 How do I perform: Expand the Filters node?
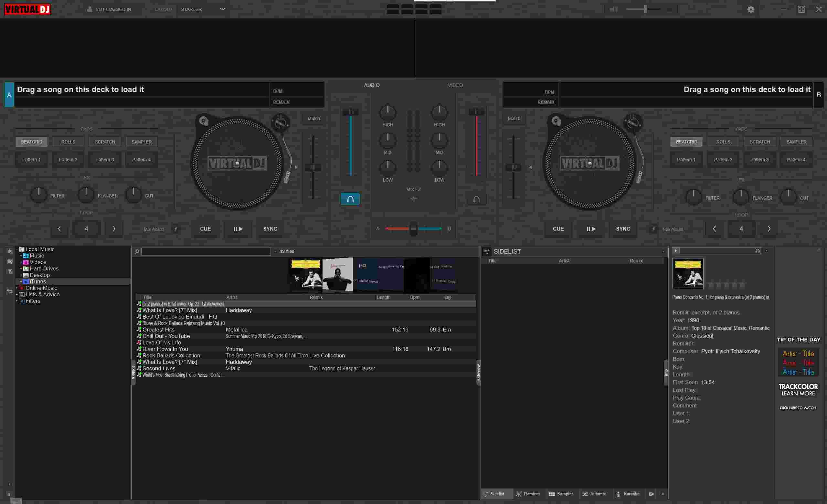(x=17, y=301)
